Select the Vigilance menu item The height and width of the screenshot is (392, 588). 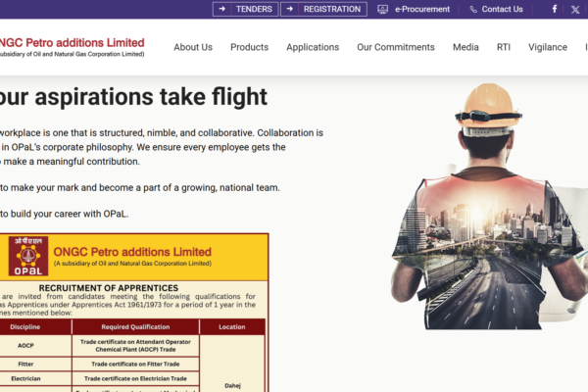[x=548, y=47]
